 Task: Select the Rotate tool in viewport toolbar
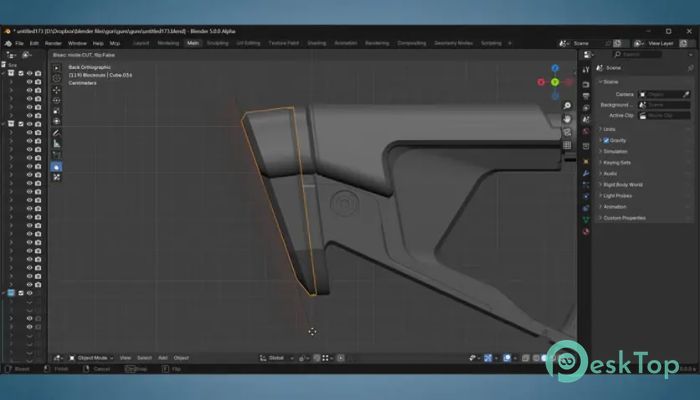[56, 100]
